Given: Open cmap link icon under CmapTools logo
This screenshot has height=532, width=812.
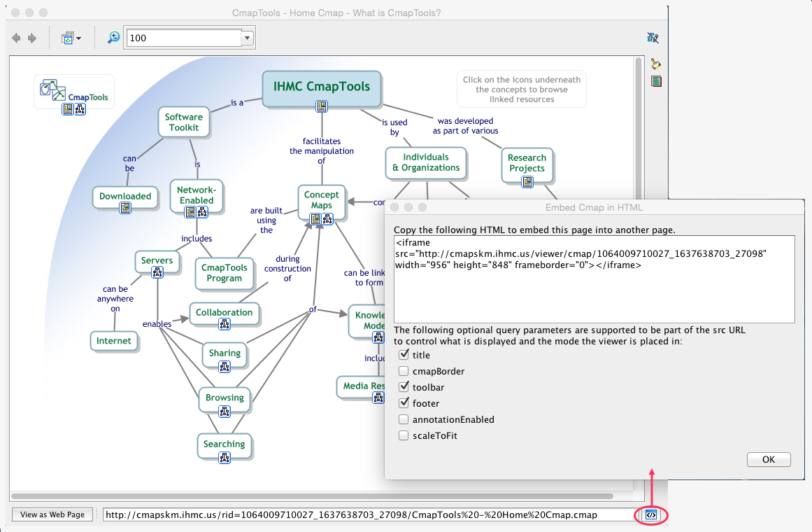Looking at the screenshot, I should [x=80, y=109].
